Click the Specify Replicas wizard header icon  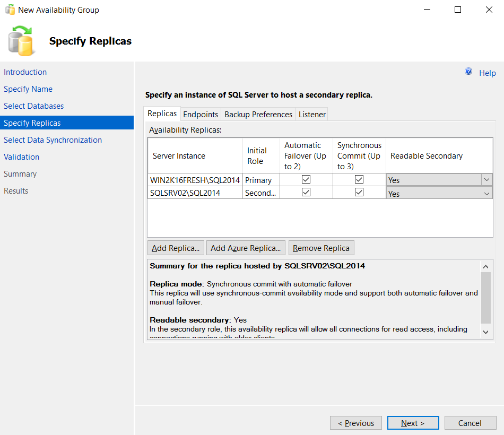pos(22,41)
